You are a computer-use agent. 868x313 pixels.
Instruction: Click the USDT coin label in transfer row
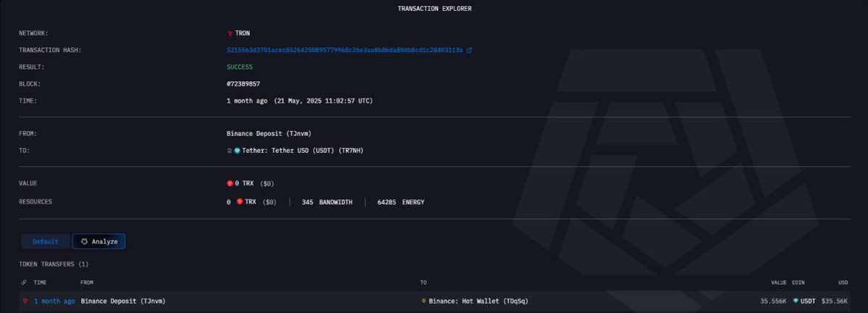tap(808, 301)
